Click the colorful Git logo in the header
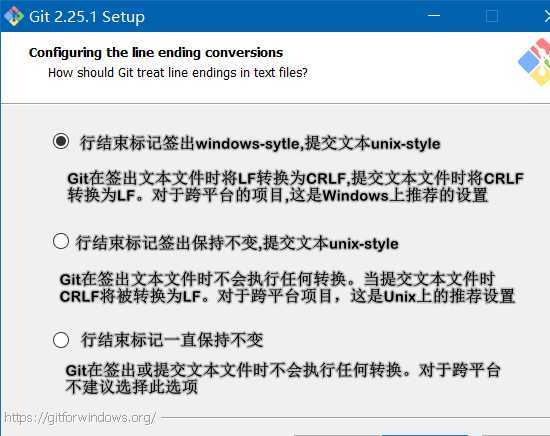 click(535, 62)
